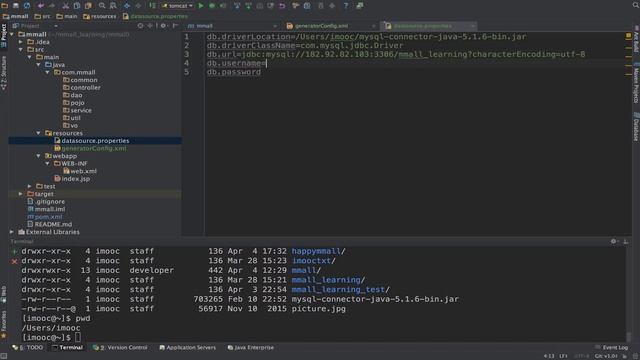
Task: Click main breadcrumb in navigation bar
Action: (67, 16)
